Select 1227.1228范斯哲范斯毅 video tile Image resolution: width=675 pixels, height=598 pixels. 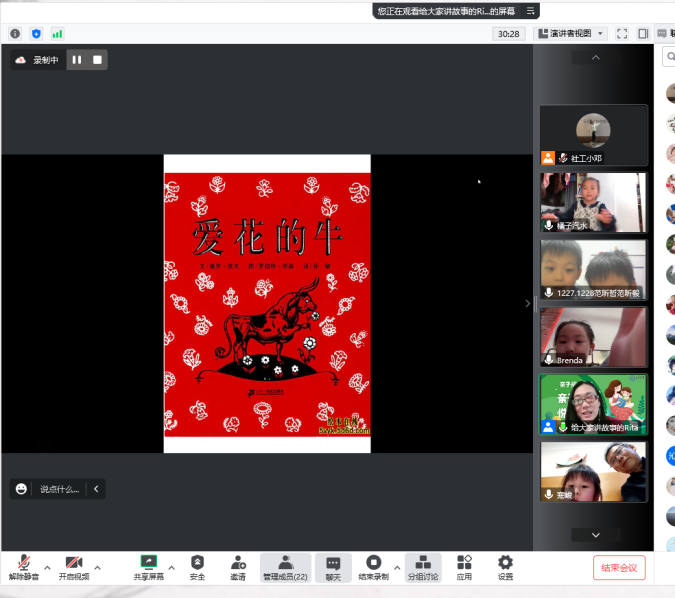tap(593, 270)
